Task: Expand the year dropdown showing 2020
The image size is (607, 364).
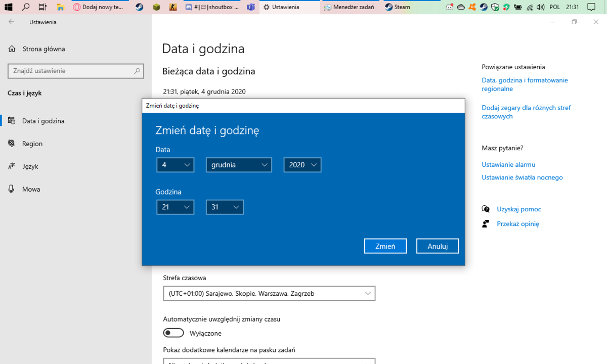Action: [x=302, y=165]
